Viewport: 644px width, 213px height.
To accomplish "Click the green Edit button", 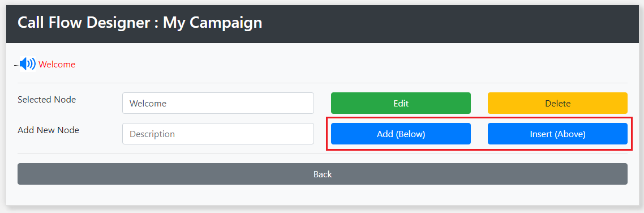I will tap(401, 103).
